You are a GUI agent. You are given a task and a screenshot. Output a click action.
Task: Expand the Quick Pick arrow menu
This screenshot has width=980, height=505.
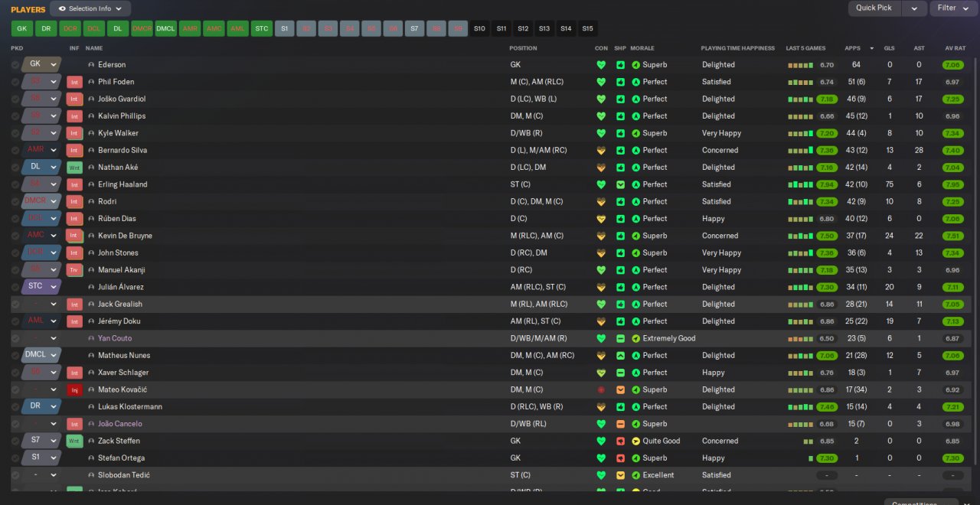[914, 8]
